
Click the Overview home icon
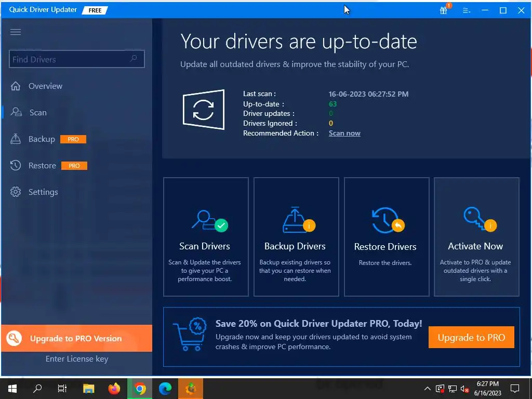click(16, 86)
